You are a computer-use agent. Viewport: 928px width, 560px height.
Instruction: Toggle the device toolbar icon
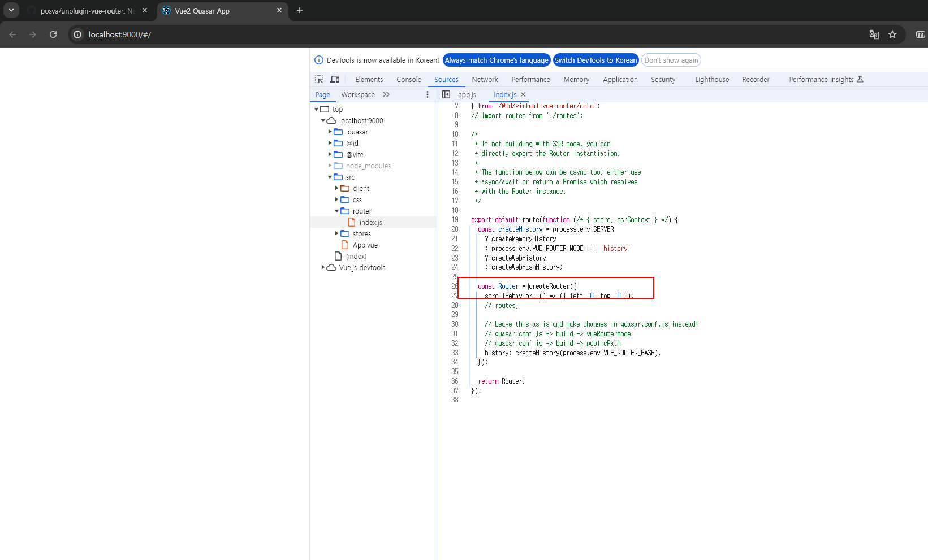(335, 79)
